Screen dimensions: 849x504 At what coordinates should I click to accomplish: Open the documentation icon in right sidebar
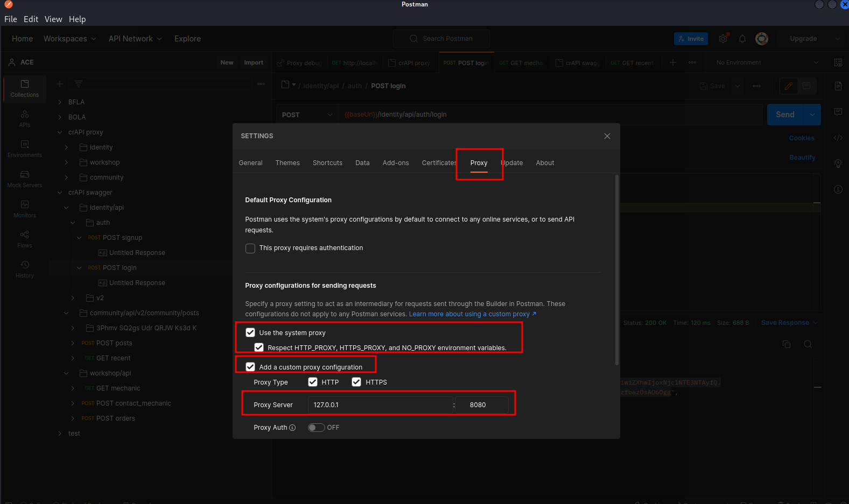click(x=838, y=86)
